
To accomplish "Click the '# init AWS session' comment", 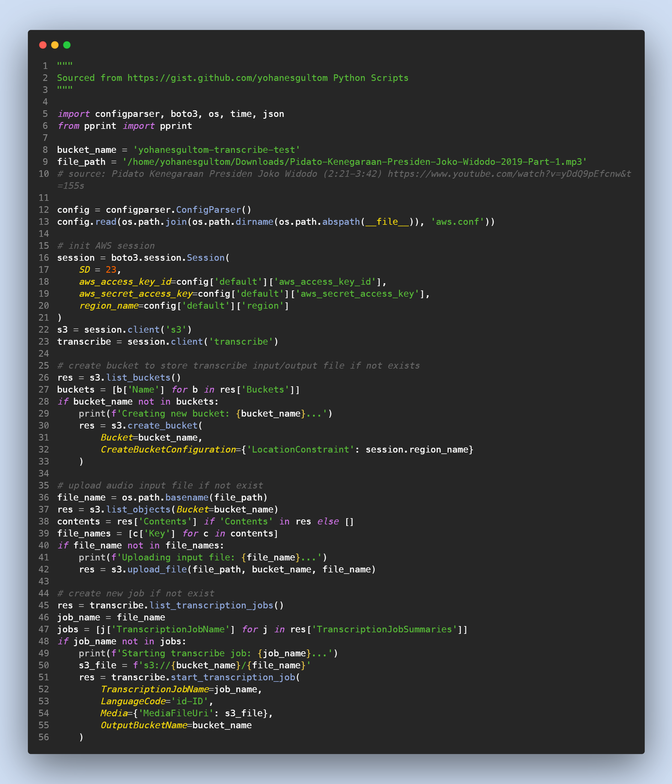I will point(106,246).
